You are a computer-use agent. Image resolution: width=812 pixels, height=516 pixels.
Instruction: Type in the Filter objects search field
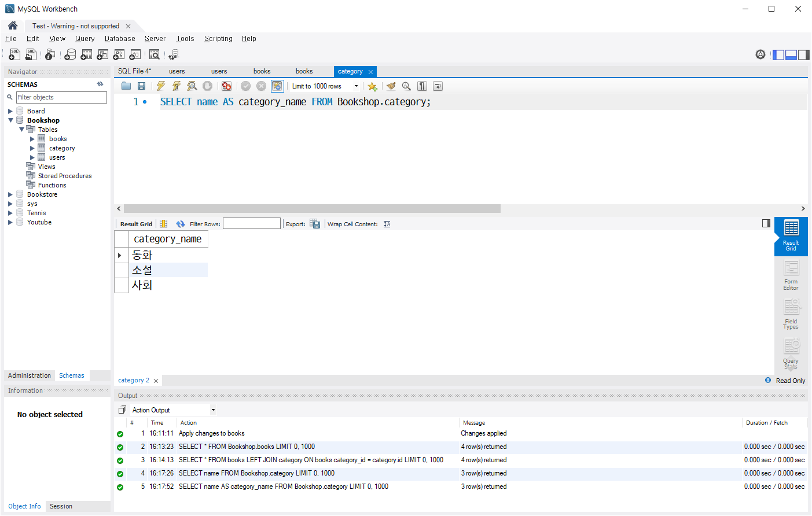coord(61,97)
